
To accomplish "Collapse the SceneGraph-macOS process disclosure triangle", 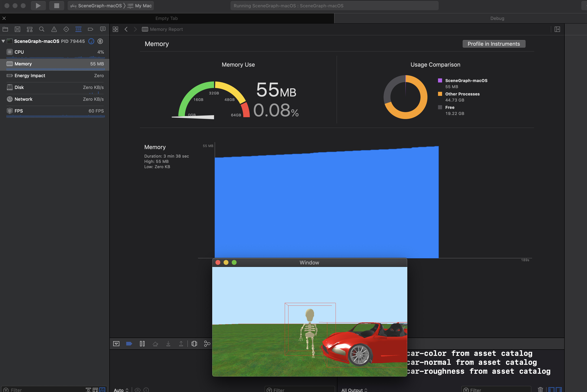I will coord(3,41).
